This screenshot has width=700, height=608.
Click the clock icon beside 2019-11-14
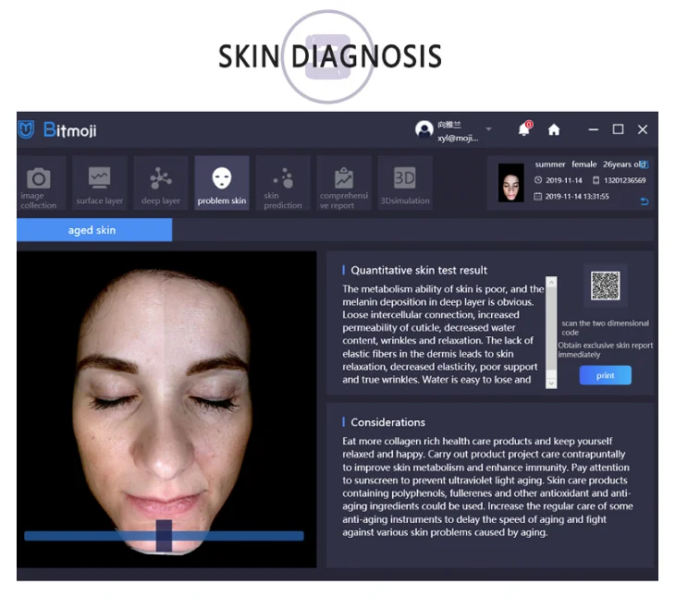click(538, 180)
